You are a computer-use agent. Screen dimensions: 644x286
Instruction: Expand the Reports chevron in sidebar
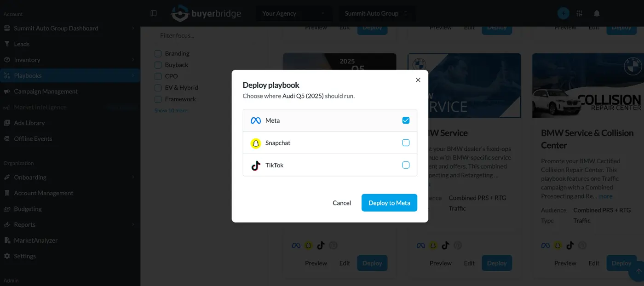pos(133,224)
